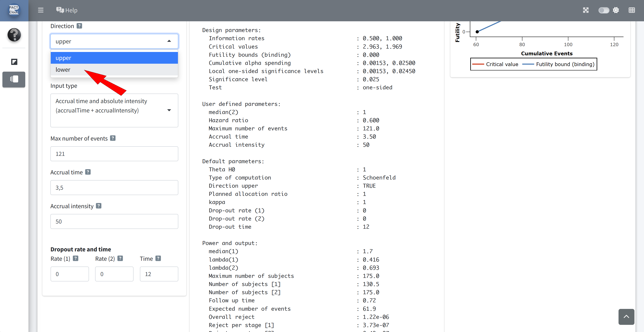Click help icon beside Accrual time
Viewport: 644px width, 332px height.
[x=88, y=172]
